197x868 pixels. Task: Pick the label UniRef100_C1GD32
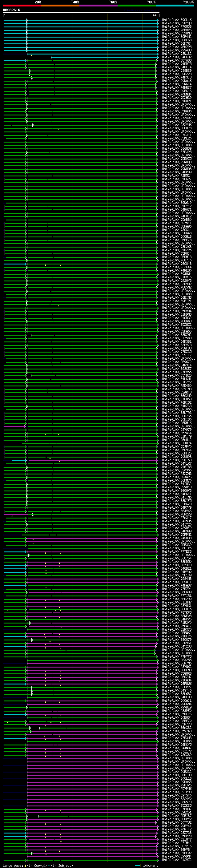point(177,318)
